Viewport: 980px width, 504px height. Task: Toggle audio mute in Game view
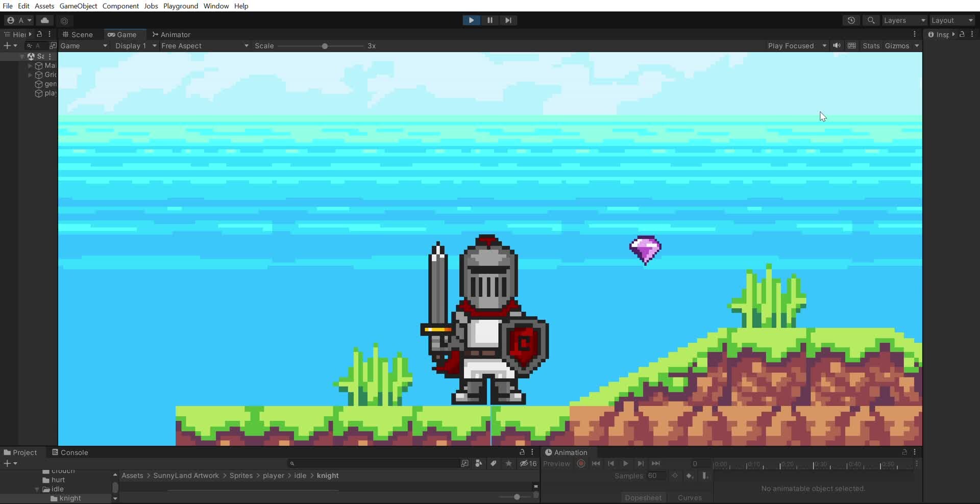(x=837, y=45)
